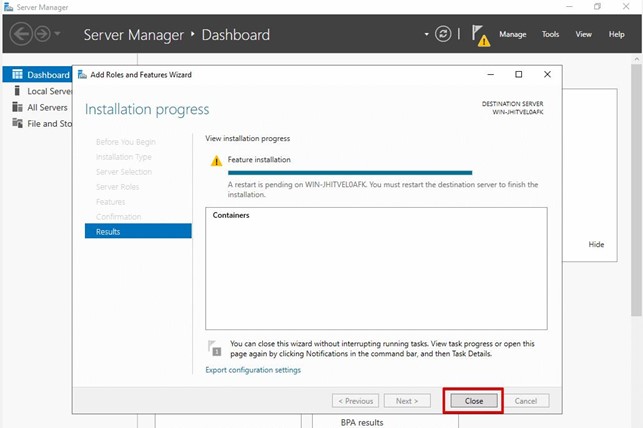Click the forward navigation arrow icon
The height and width of the screenshot is (428, 643).
(44, 35)
